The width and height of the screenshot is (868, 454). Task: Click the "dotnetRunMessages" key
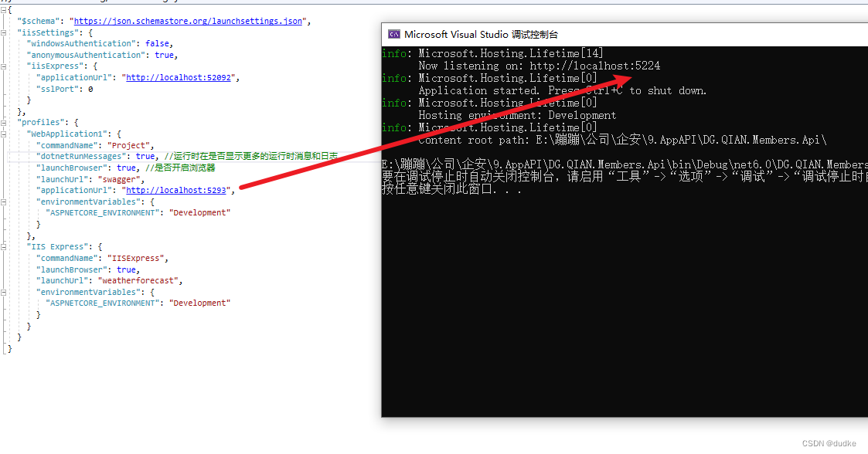(x=81, y=157)
